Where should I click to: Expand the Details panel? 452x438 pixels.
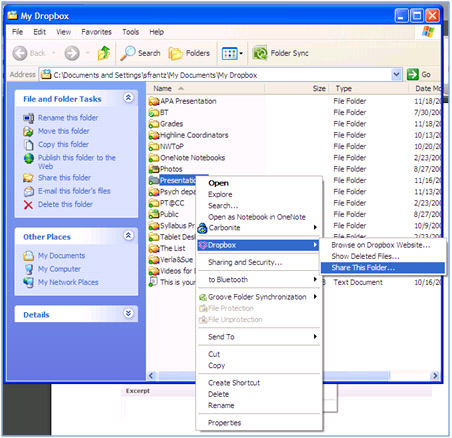(x=128, y=313)
